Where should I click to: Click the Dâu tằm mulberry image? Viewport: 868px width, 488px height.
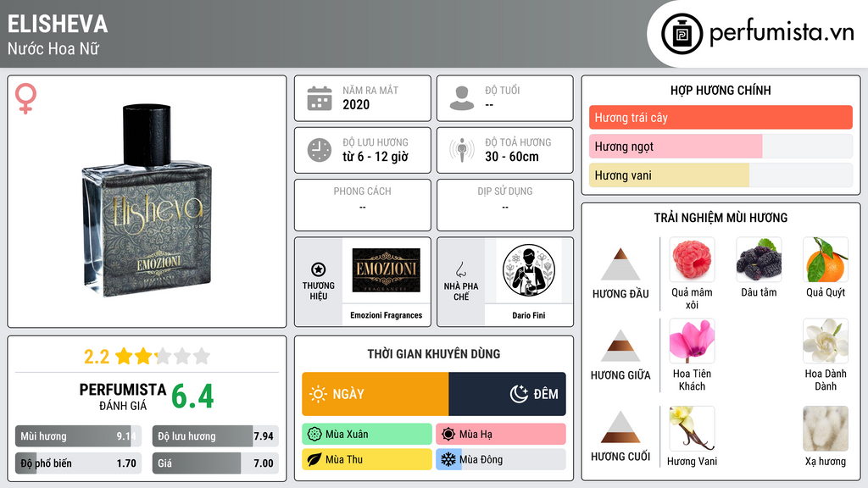[x=759, y=260]
